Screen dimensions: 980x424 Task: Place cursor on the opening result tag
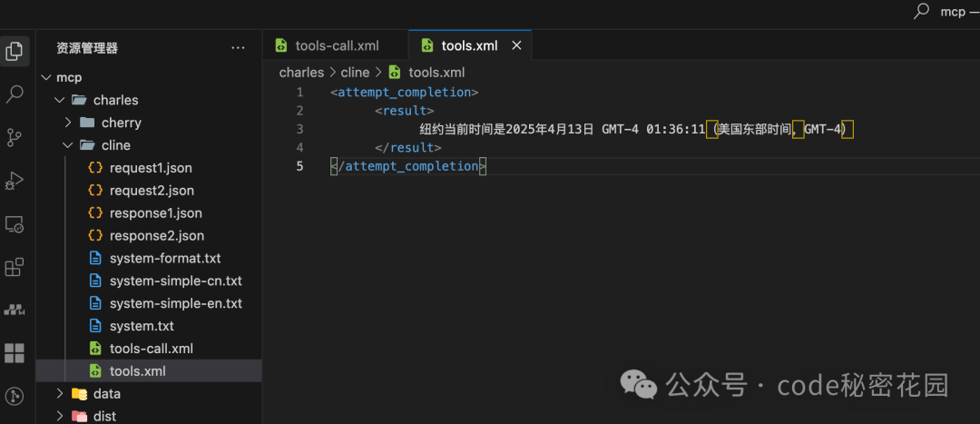405,112
